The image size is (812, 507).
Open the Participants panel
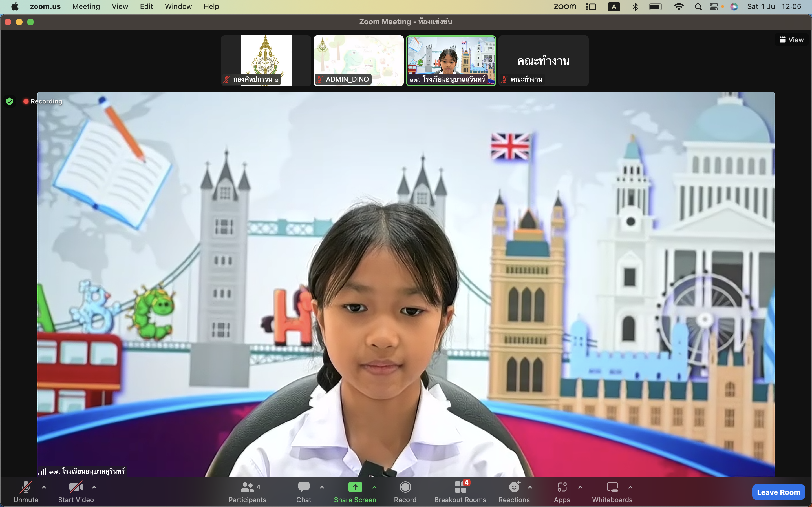(x=247, y=492)
